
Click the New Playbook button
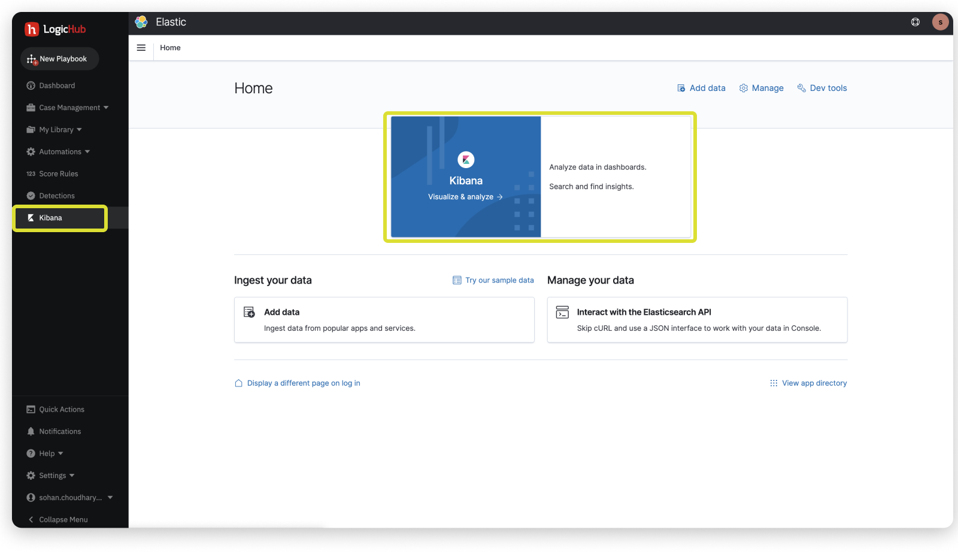pyautogui.click(x=60, y=59)
